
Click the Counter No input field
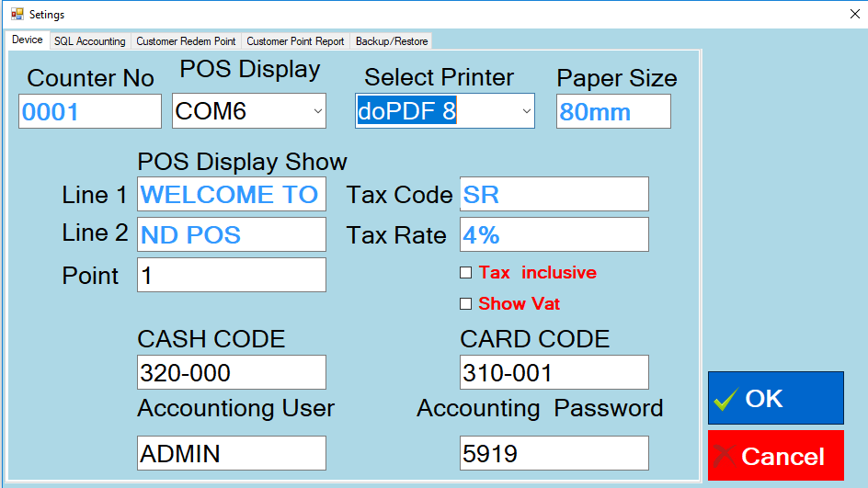point(89,112)
